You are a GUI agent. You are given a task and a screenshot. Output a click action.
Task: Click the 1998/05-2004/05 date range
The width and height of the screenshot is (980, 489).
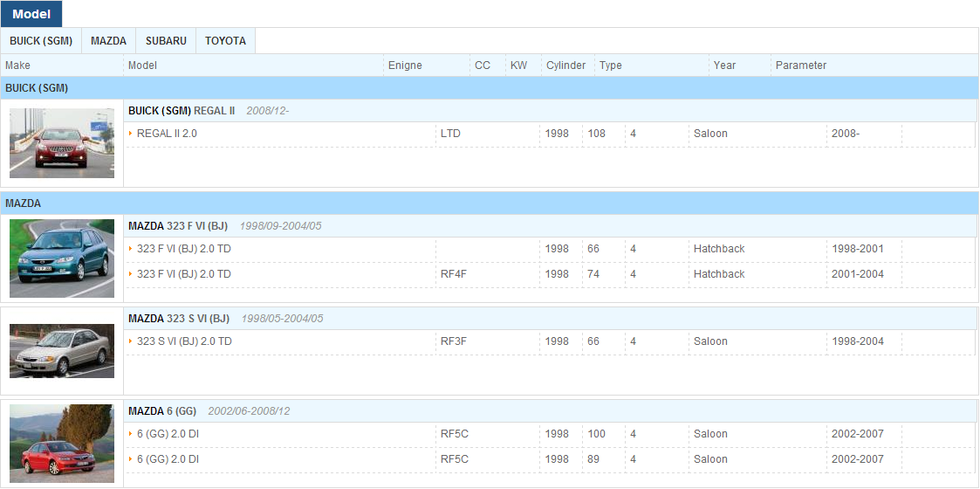pyautogui.click(x=283, y=319)
